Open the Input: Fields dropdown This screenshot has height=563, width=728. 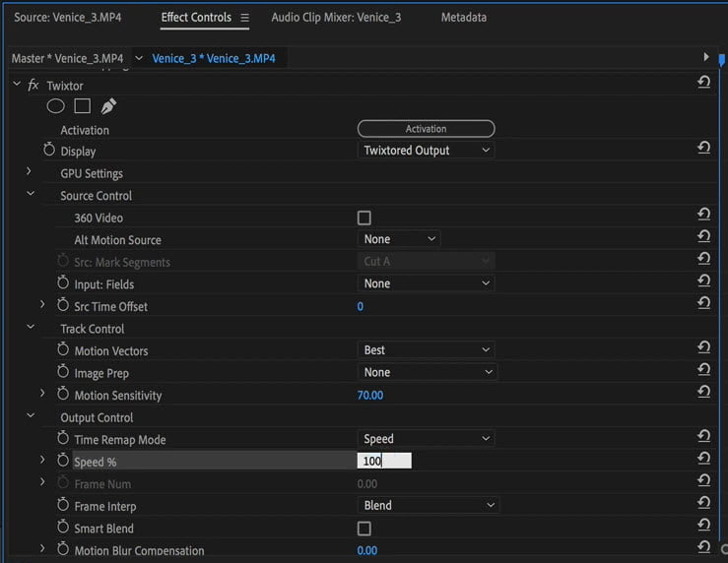tap(427, 283)
